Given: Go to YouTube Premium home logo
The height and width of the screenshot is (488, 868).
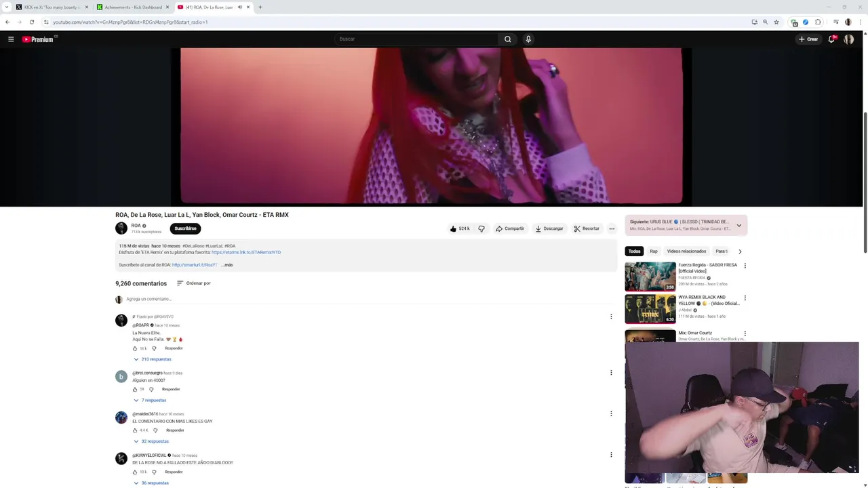Looking at the screenshot, I should tap(39, 39).
